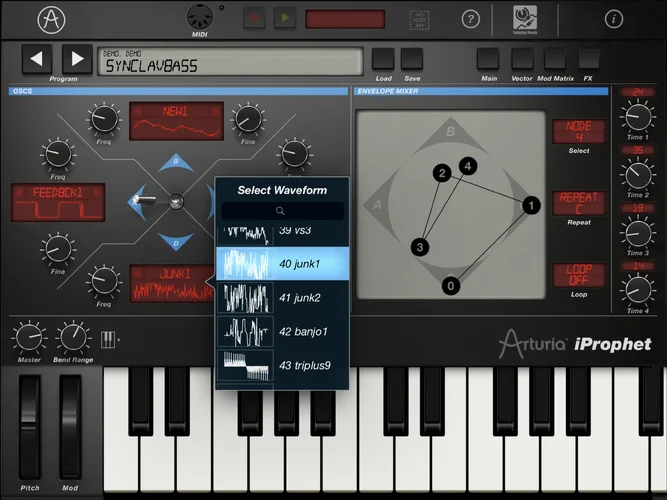Image resolution: width=667 pixels, height=500 pixels.
Task: Click right arrow on NEW1 waveform display
Action: [215, 111]
